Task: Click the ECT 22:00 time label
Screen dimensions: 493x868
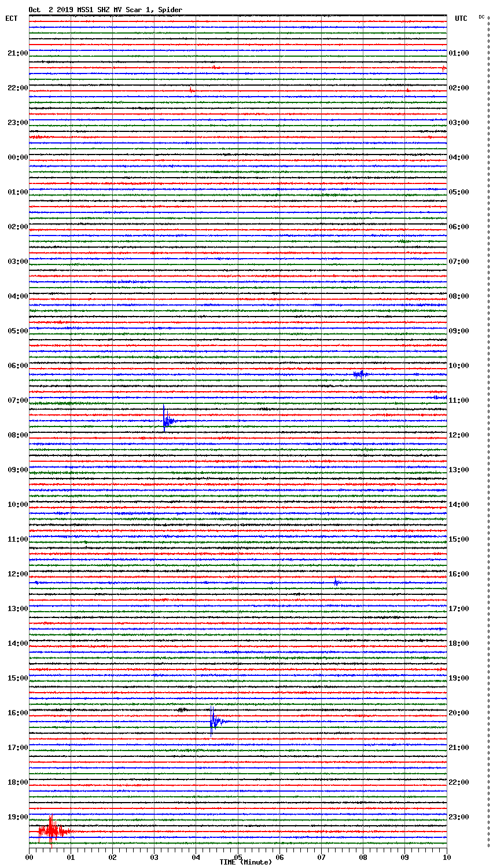Action: point(17,88)
